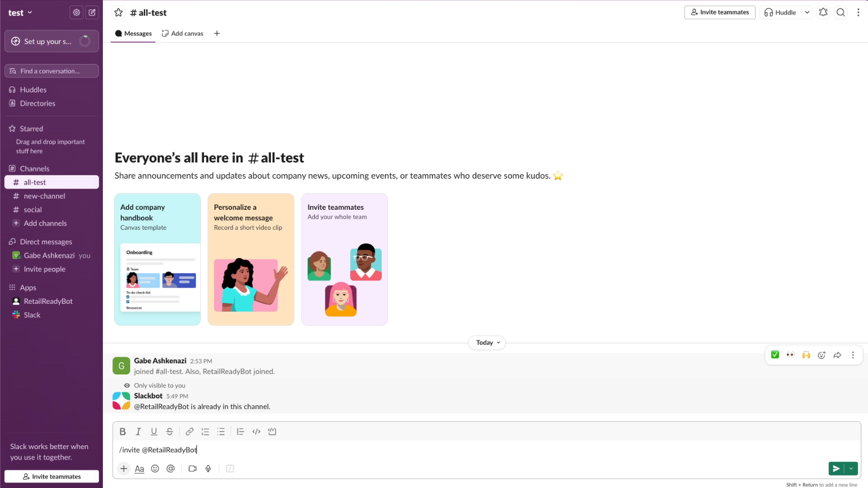Toggle bulleted list formatting
The image size is (868, 488).
[221, 431]
